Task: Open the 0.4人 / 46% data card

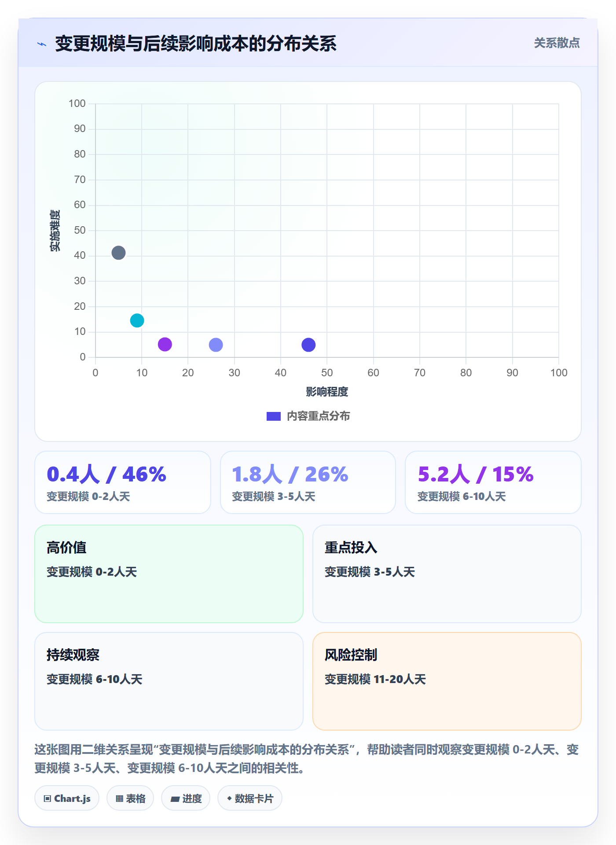Action: click(123, 482)
